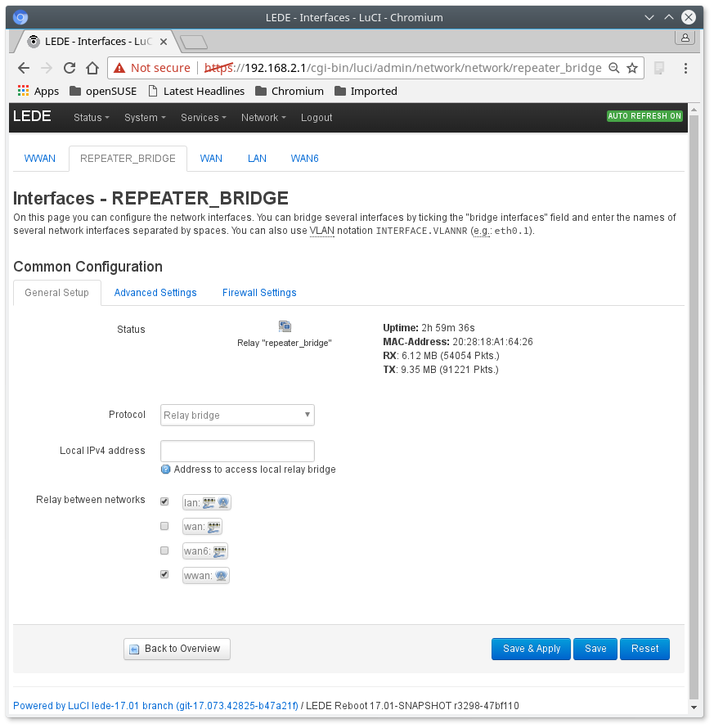Screen dimensions: 714x728
Task: Switch to the Advanced Settings tab
Action: pos(155,292)
